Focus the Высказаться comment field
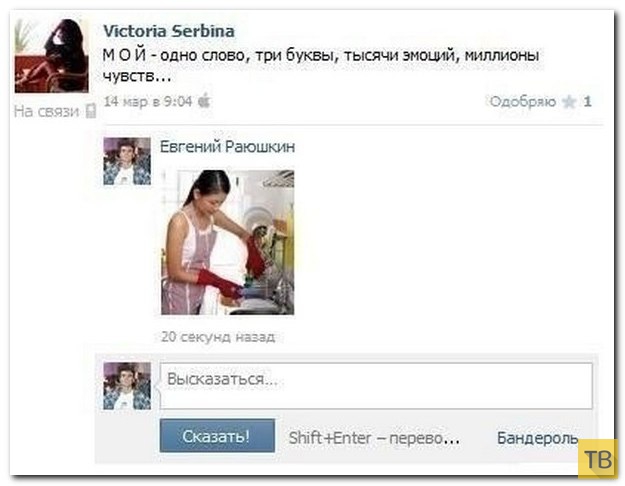The width and height of the screenshot is (625, 486). click(376, 386)
